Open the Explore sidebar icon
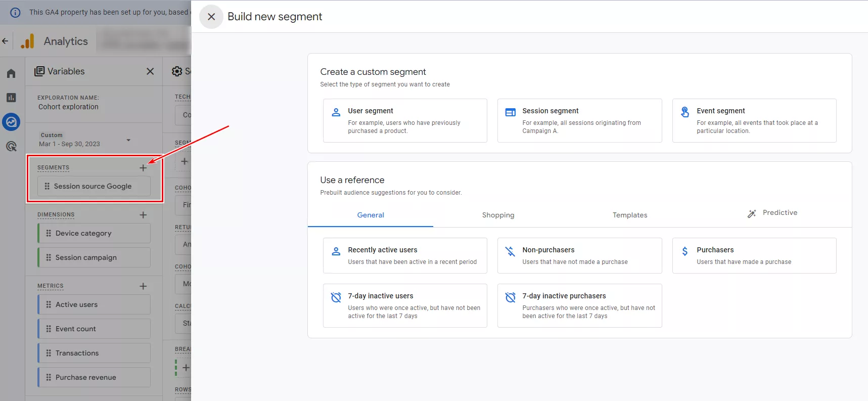The height and width of the screenshot is (401, 868). tap(11, 122)
